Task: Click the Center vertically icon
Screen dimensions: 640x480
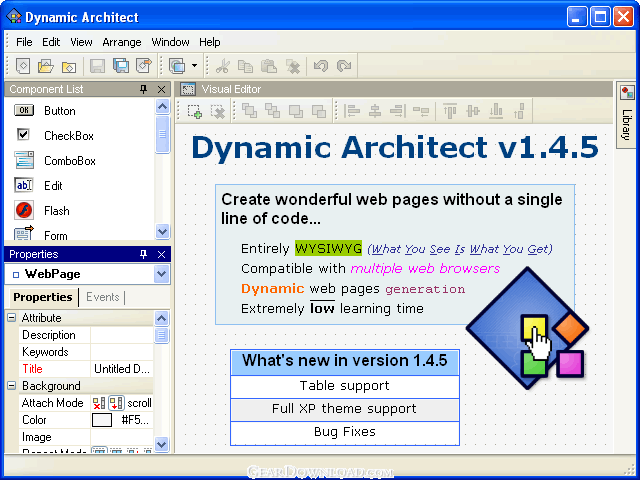Action: tap(473, 111)
